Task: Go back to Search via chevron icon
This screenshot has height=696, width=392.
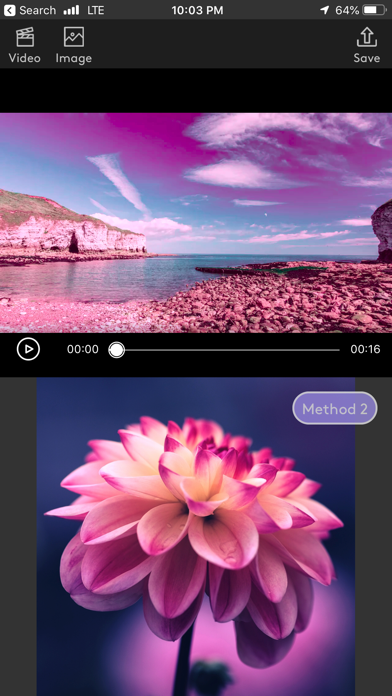Action: (9, 10)
